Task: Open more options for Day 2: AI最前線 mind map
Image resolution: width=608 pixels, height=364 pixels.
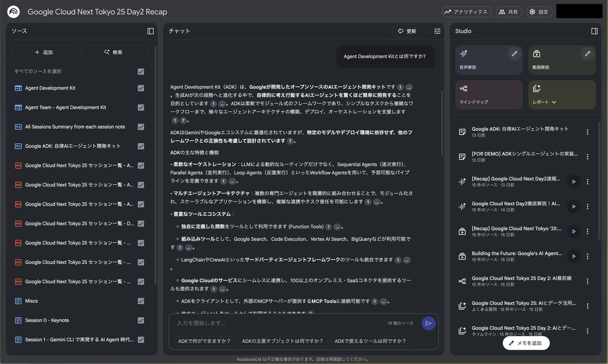Action: pyautogui.click(x=587, y=281)
